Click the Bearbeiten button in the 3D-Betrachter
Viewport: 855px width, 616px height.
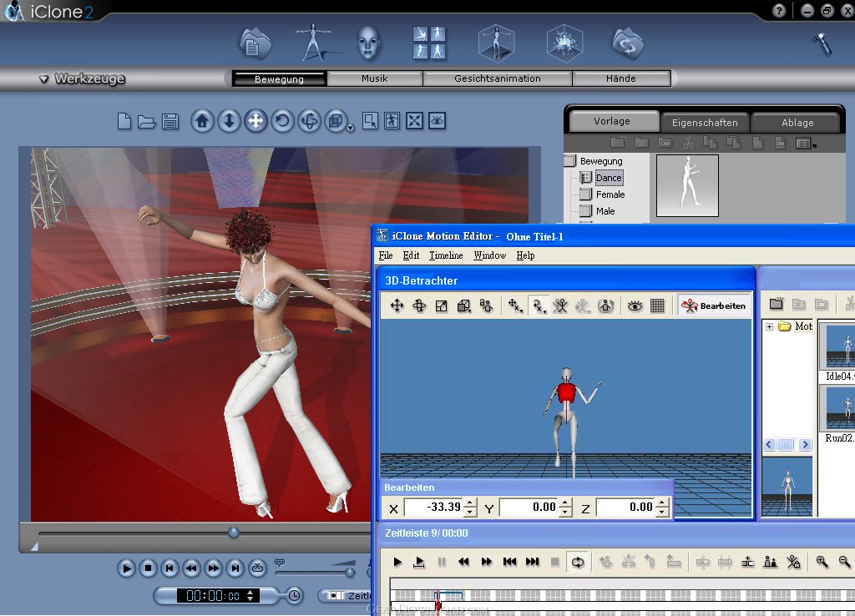[716, 305]
